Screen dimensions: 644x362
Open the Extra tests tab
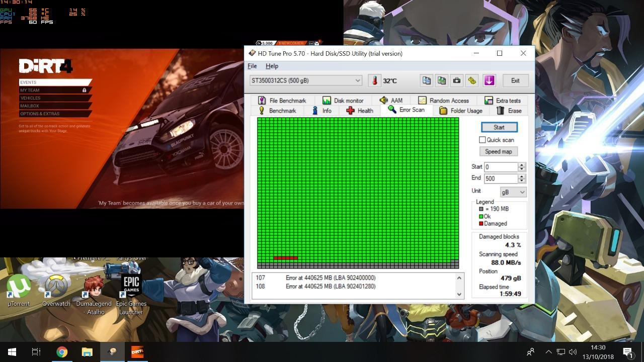[503, 101]
